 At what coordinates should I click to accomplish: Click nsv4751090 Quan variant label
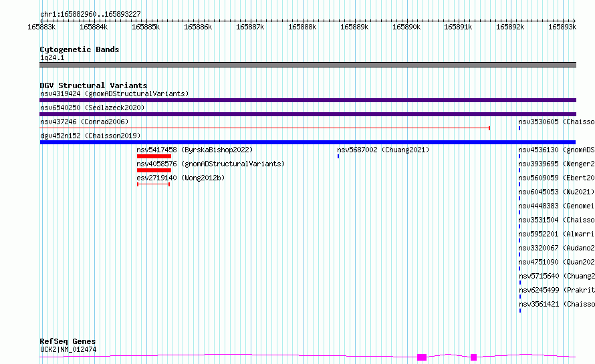click(556, 262)
